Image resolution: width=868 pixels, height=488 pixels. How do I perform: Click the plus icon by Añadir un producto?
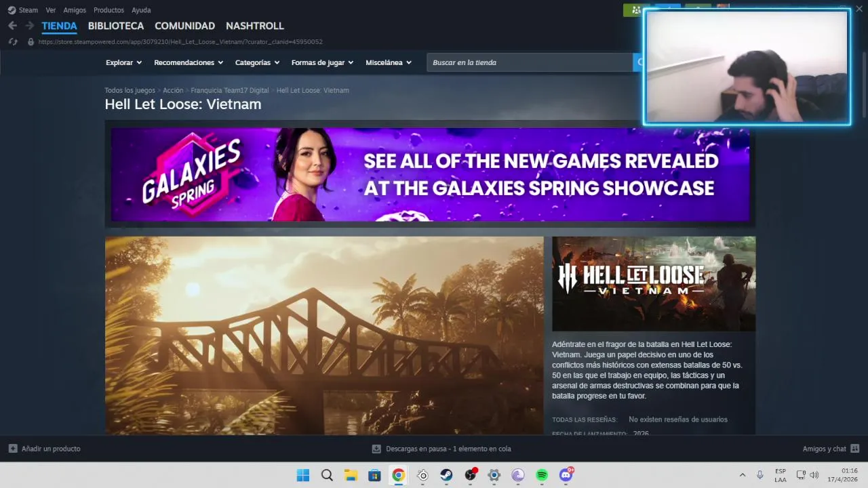point(13,449)
